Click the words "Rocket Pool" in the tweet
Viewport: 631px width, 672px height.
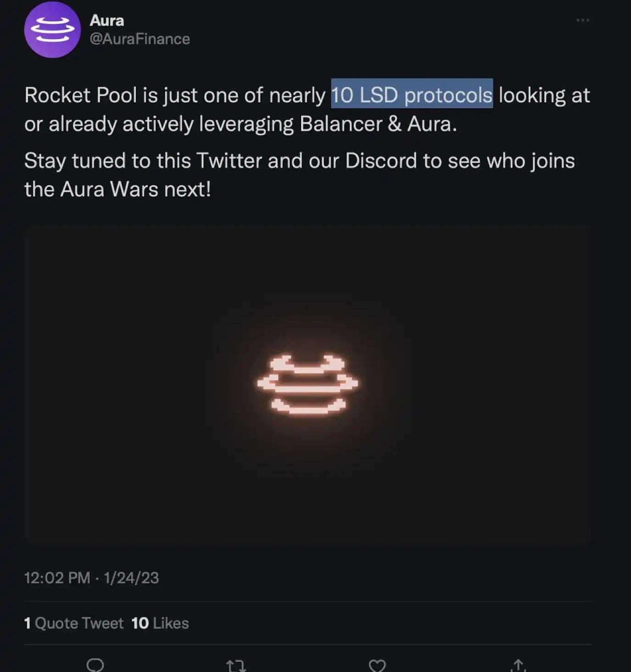[81, 95]
